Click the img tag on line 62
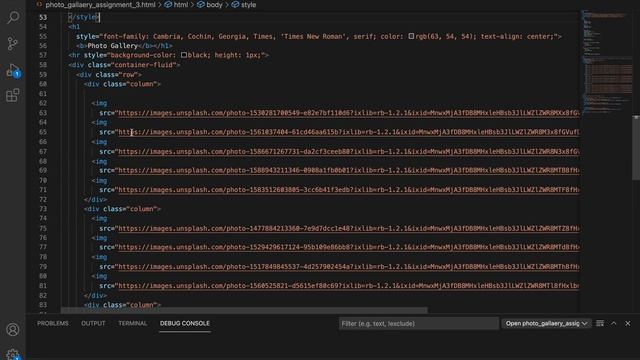The height and width of the screenshot is (360, 640). (x=99, y=103)
